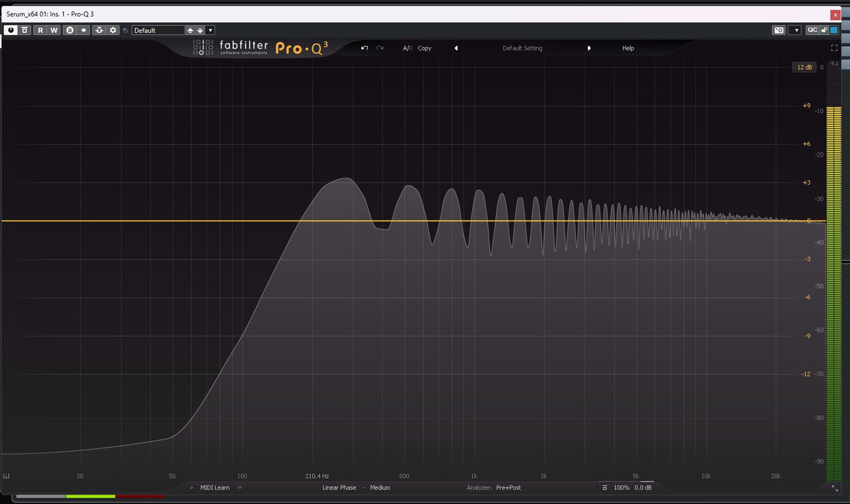This screenshot has height=504, width=850.
Task: Click the +9 dB scale label
Action: point(806,106)
